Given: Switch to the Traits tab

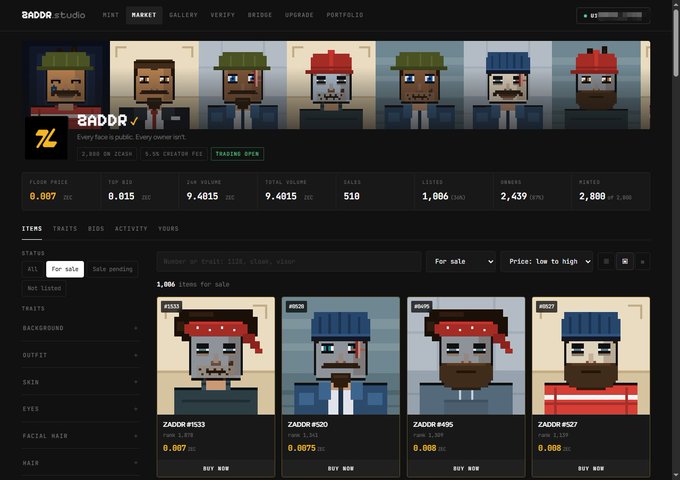Looking at the screenshot, I should (x=65, y=229).
